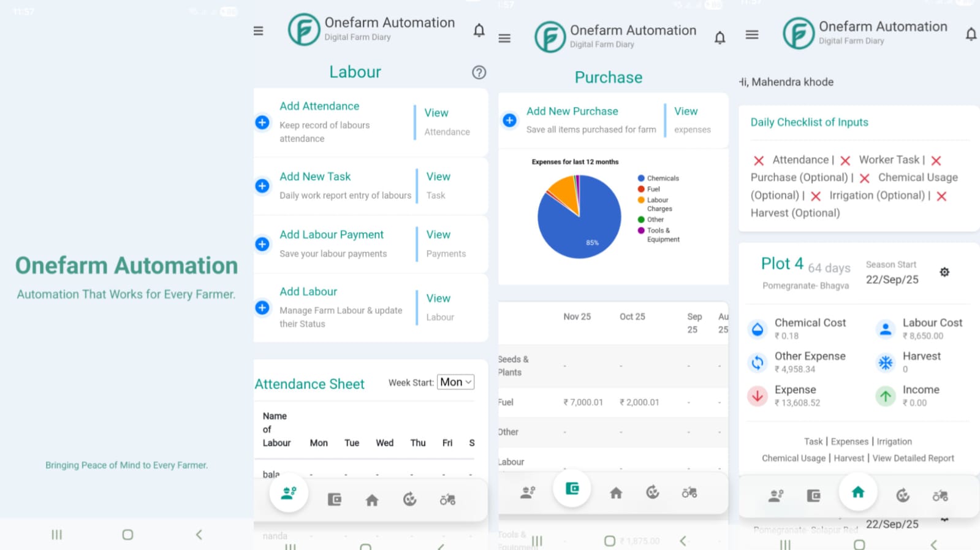980x550 pixels.
Task: Toggle the Fuel legend entry in pie chart
Action: (648, 189)
